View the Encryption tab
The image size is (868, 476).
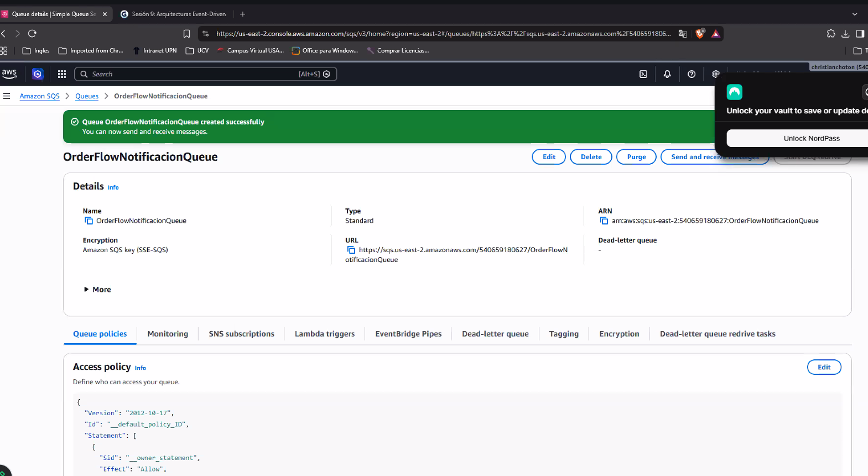(619, 334)
